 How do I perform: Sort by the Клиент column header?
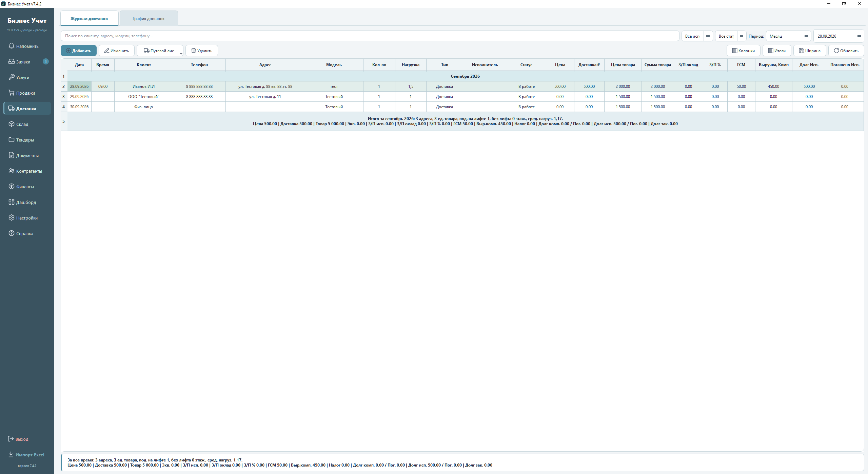144,65
